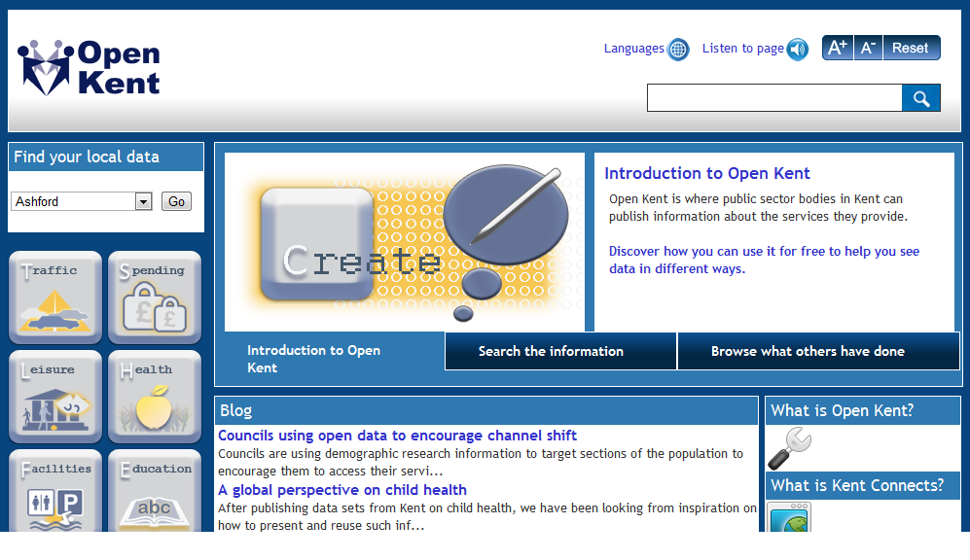970x560 pixels.
Task: Open A global perspective on child health post
Action: (x=342, y=490)
